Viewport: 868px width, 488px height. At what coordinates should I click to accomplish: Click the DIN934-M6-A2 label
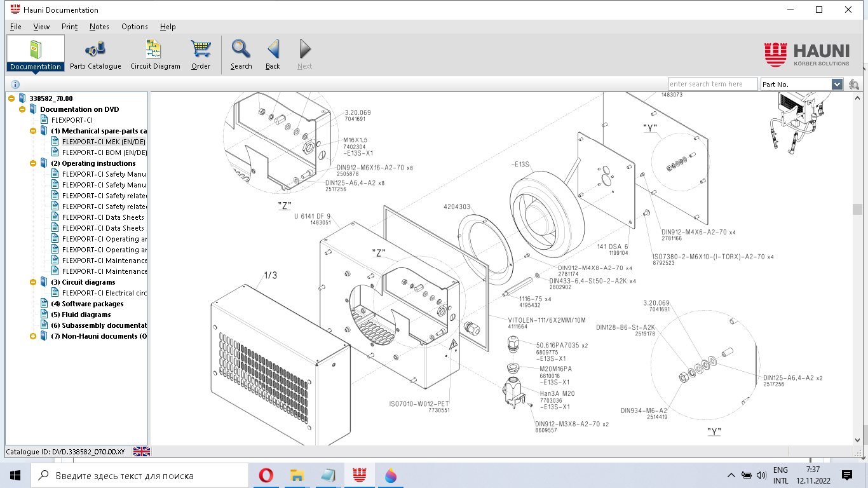[644, 410]
